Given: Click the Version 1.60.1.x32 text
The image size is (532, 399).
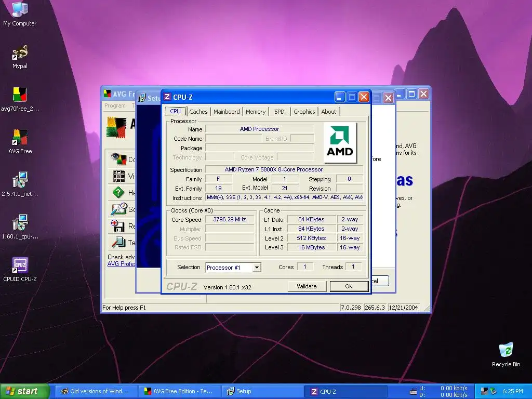Looking at the screenshot, I should (228, 287).
